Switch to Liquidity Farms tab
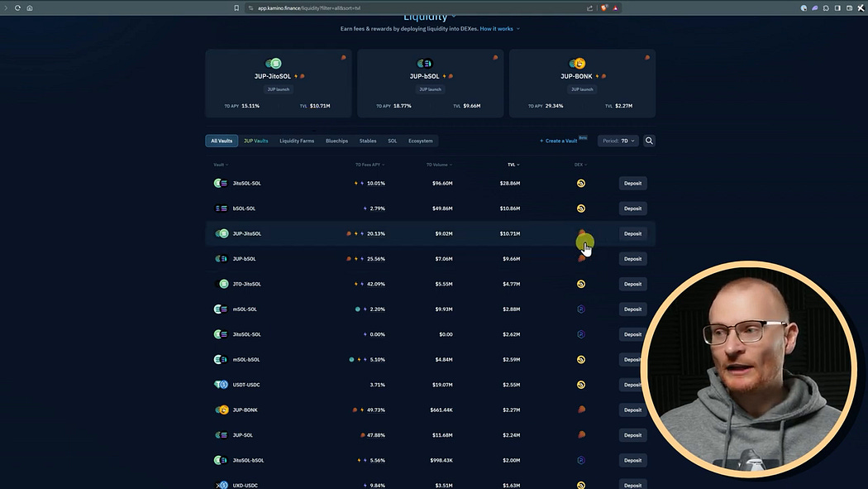 point(297,141)
